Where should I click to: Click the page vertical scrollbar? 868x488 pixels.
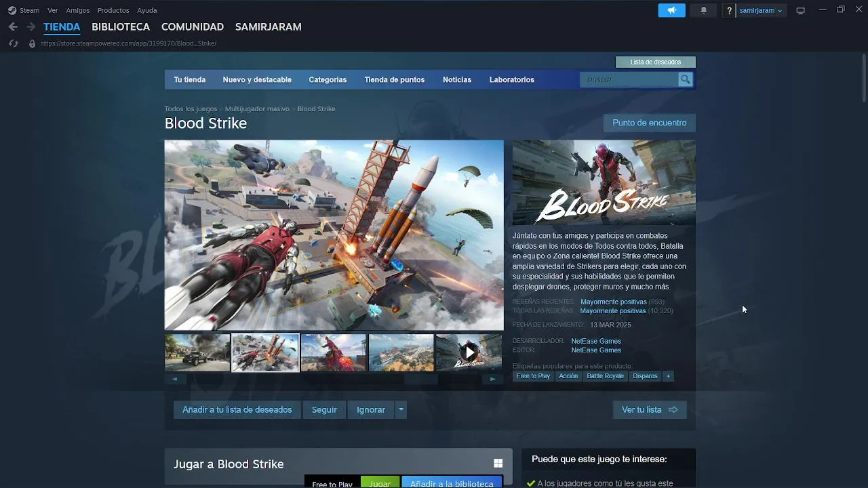tap(863, 78)
